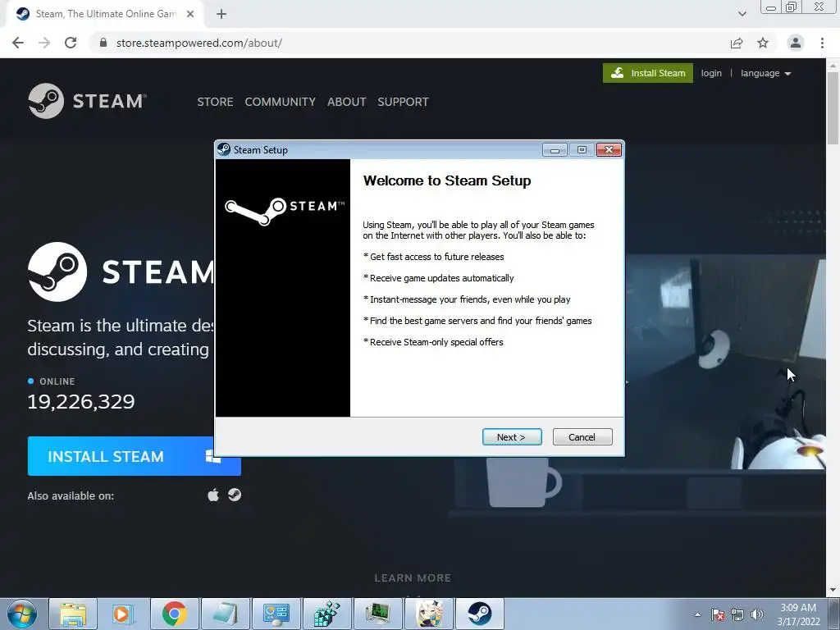
Task: Select the Steam, The Ultimate Online Game tab
Action: tap(106, 15)
